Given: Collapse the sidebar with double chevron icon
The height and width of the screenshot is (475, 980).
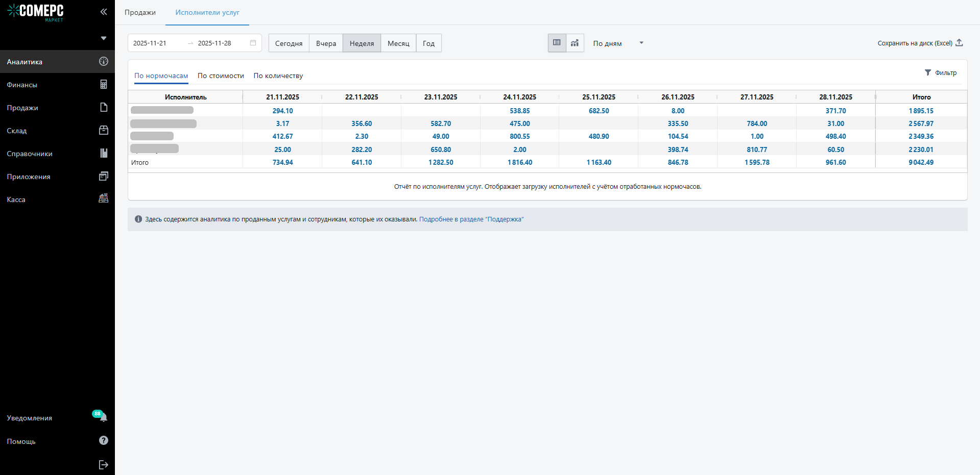Looking at the screenshot, I should [104, 12].
